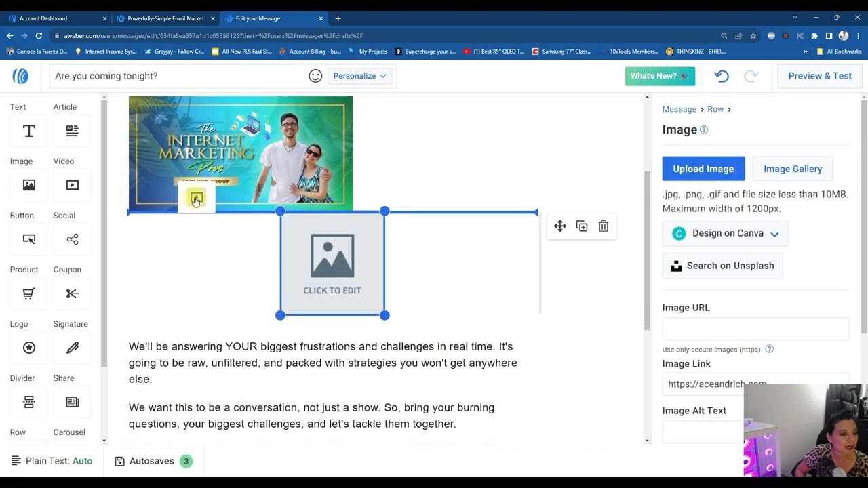Screen dimensions: 868x488
Task: Click Search on Unsplash
Action: coord(723,266)
